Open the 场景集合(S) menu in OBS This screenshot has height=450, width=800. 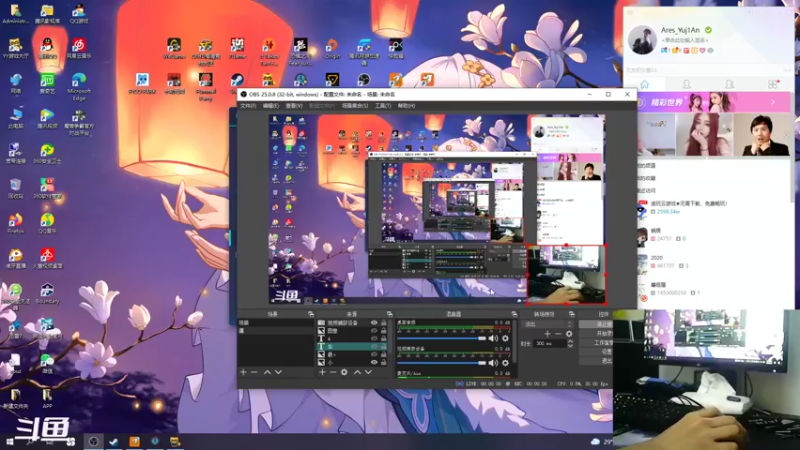[355, 106]
